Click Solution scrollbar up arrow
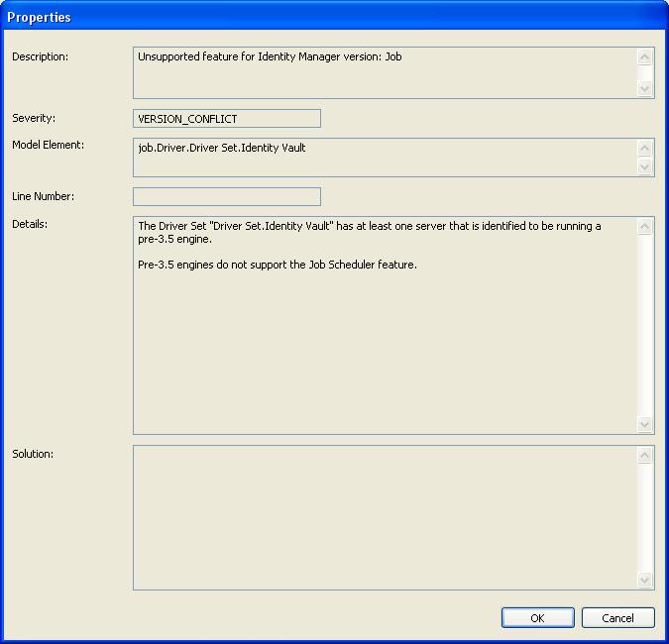 [644, 455]
